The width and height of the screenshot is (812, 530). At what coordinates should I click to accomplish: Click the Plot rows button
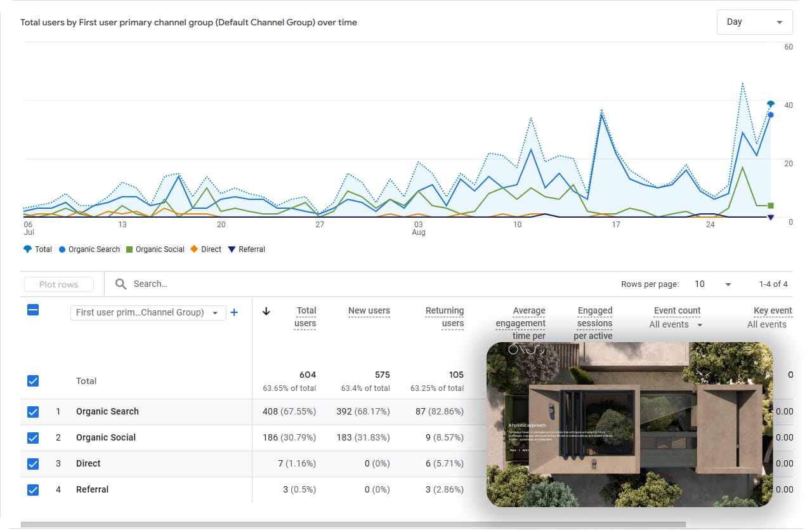[x=59, y=284]
